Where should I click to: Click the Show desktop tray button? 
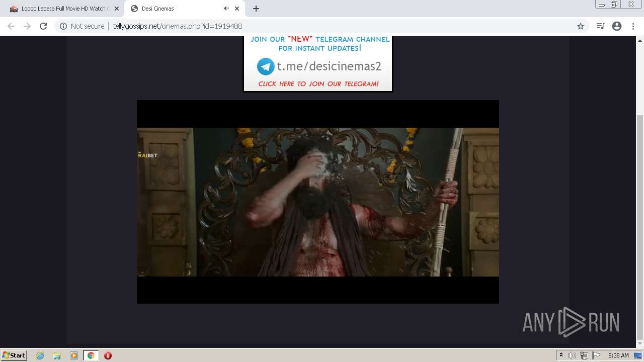[638, 355]
